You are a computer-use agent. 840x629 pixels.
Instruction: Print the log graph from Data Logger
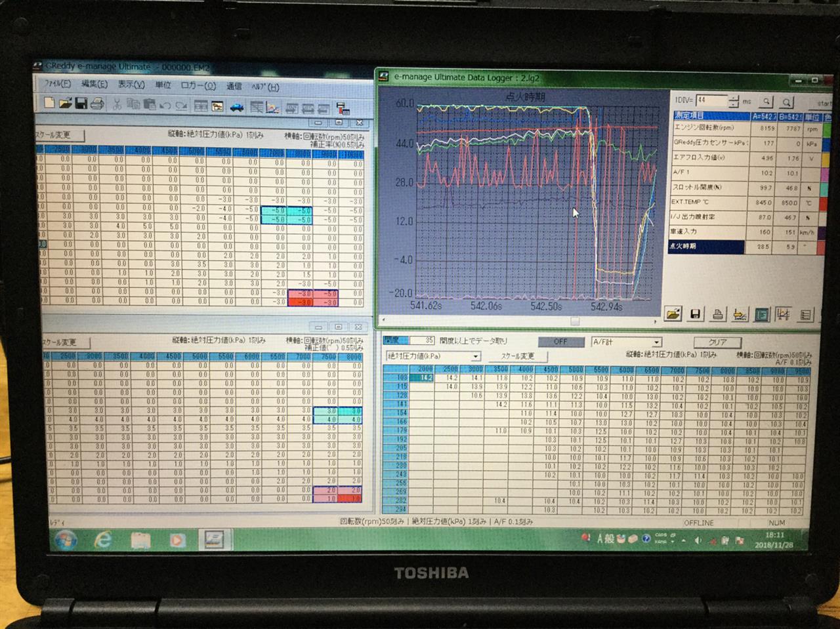pos(717,314)
